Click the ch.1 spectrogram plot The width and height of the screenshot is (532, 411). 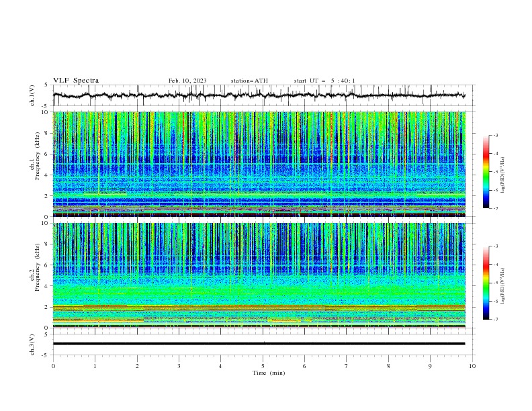(x=259, y=164)
